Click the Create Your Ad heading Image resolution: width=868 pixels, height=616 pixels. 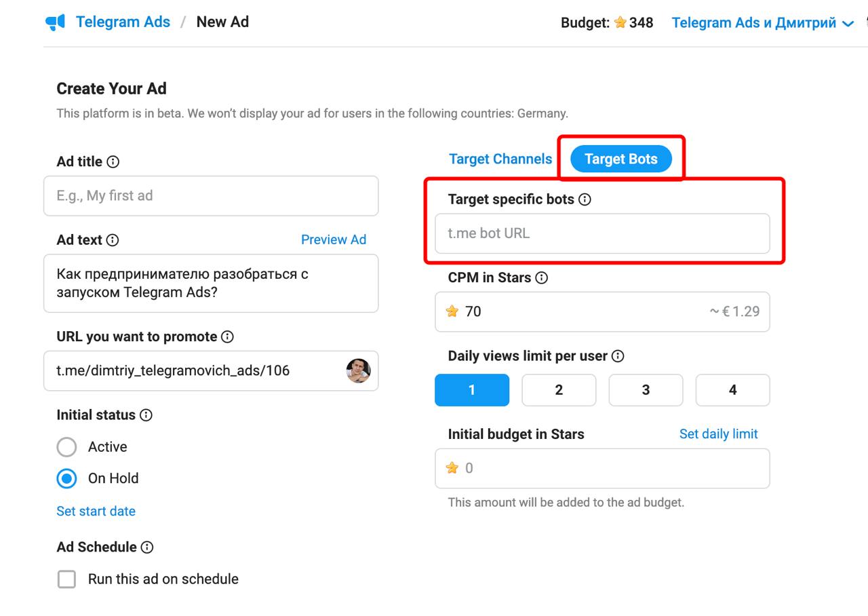111,89
